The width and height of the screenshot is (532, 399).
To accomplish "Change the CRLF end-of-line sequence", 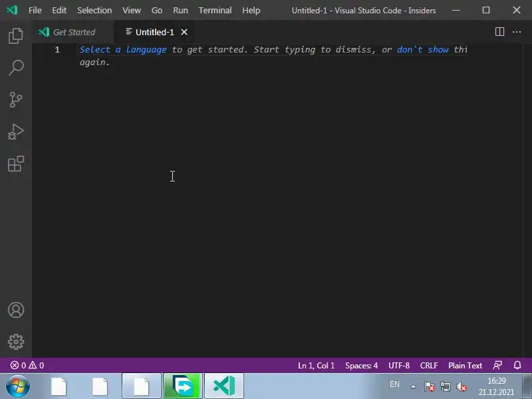I will pos(429,365).
